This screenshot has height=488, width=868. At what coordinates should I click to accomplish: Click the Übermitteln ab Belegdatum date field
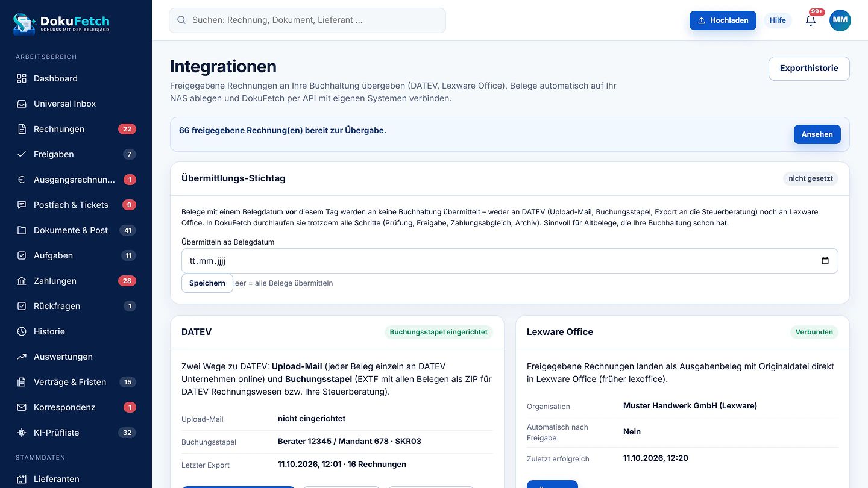tap(510, 261)
